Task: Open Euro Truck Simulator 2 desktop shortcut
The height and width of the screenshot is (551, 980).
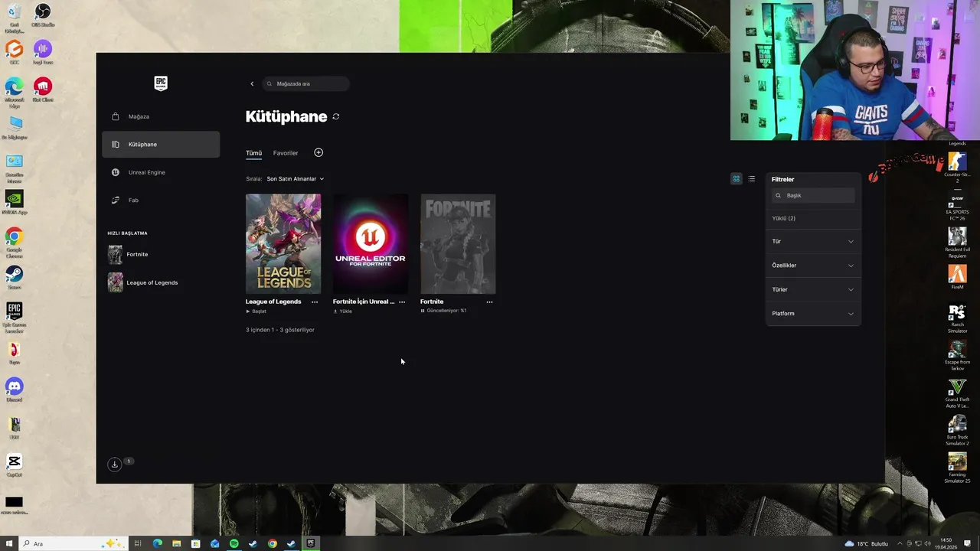Action: [957, 430]
